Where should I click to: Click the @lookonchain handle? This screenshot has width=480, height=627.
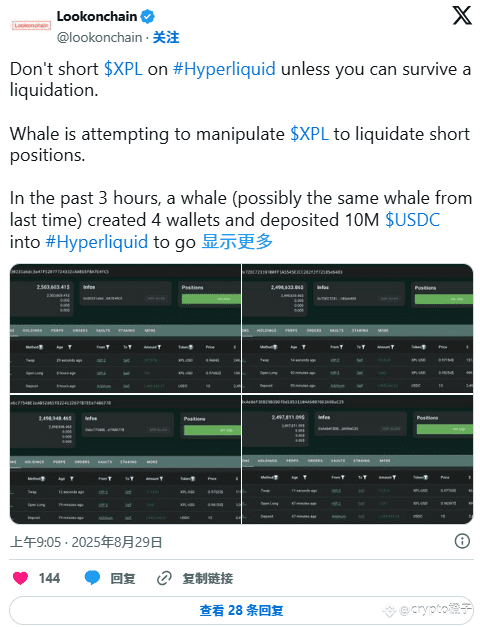click(x=99, y=38)
